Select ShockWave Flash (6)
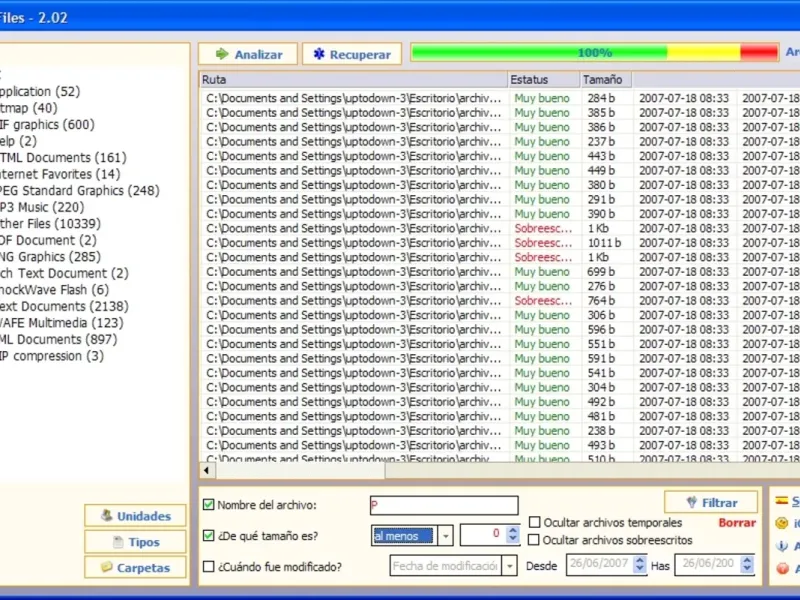Image resolution: width=800 pixels, height=600 pixels. tap(54, 290)
